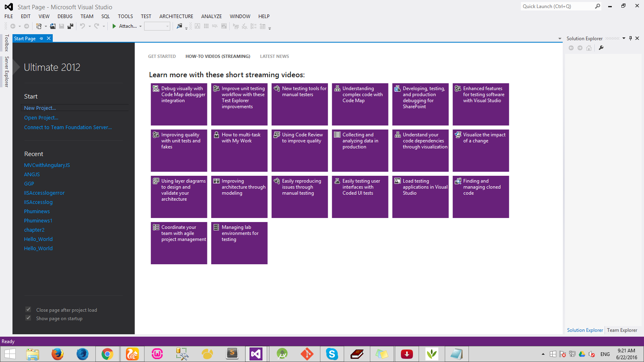Play the Using Code Review to improve quality video
The image size is (644, 362).
(x=299, y=150)
